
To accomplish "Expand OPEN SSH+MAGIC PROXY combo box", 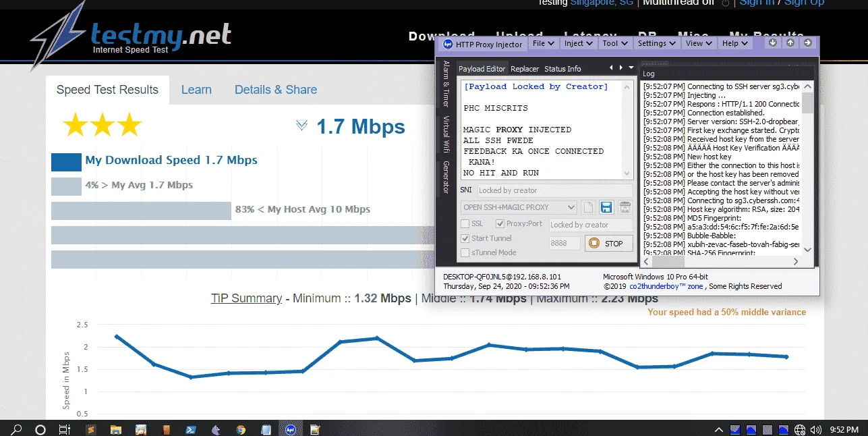I will pyautogui.click(x=519, y=207).
